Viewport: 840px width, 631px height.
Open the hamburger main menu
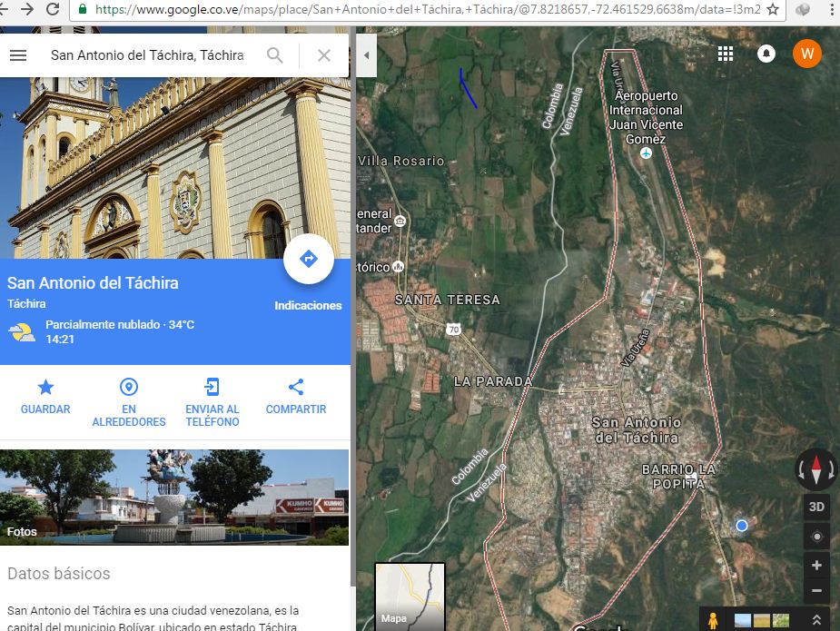click(18, 55)
